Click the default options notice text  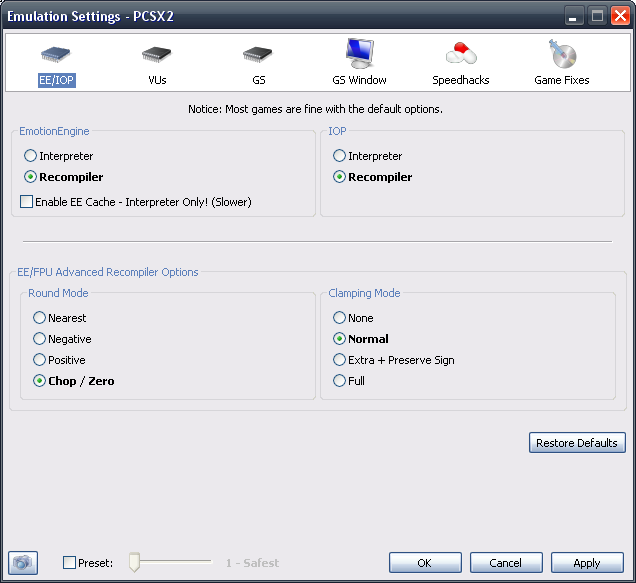(x=315, y=109)
